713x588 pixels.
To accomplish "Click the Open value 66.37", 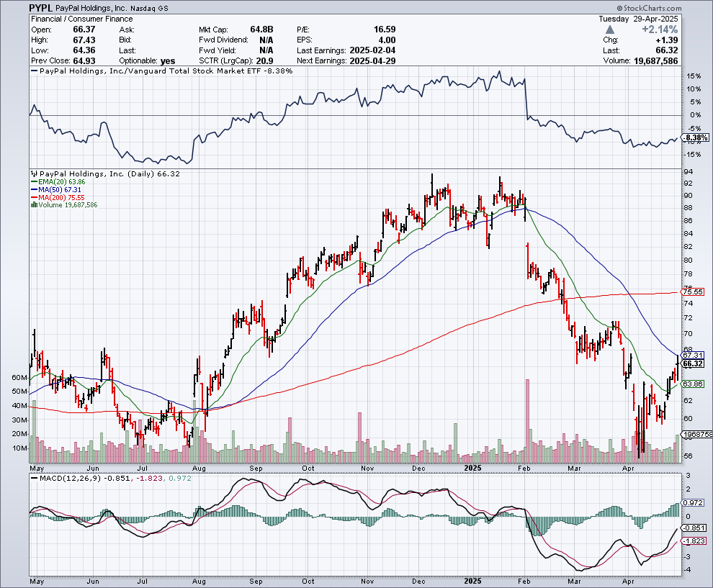I will pos(84,30).
